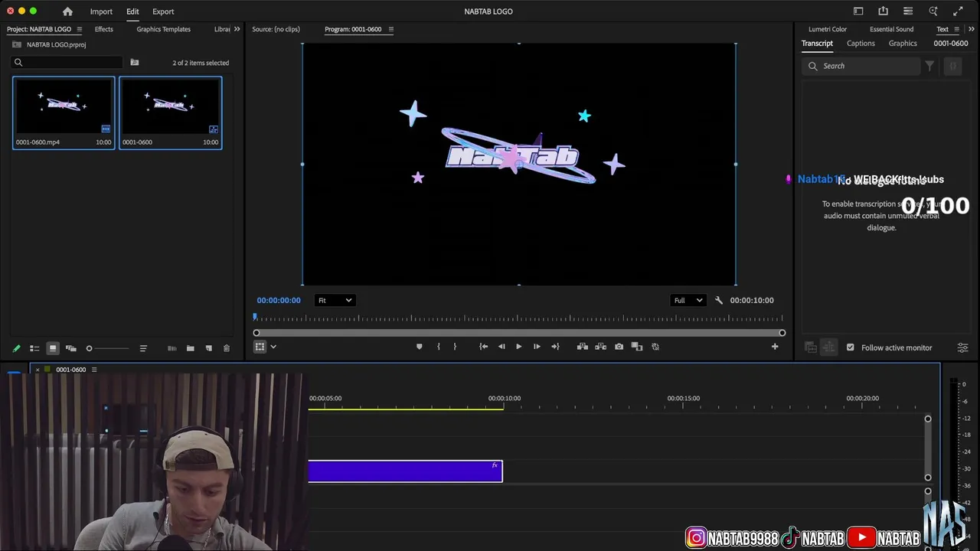This screenshot has width=980, height=551.
Task: Close the 0001-0600 timeline tab
Action: (x=37, y=370)
